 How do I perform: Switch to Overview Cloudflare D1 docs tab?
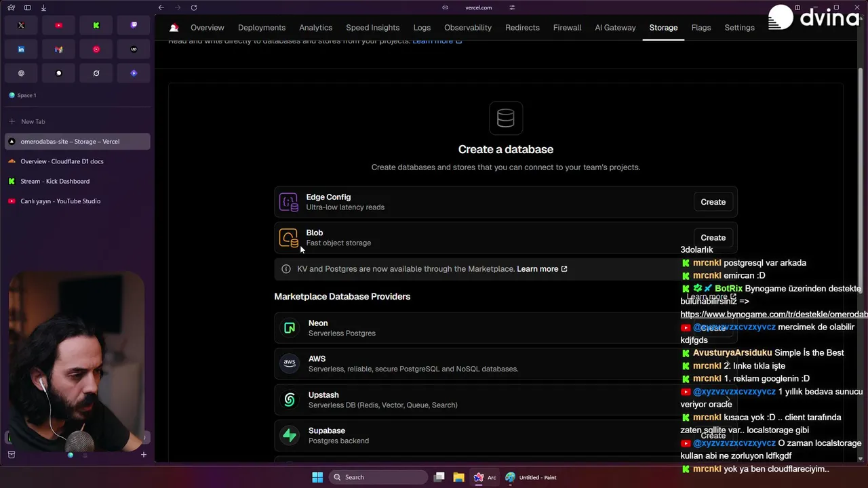[x=77, y=161]
